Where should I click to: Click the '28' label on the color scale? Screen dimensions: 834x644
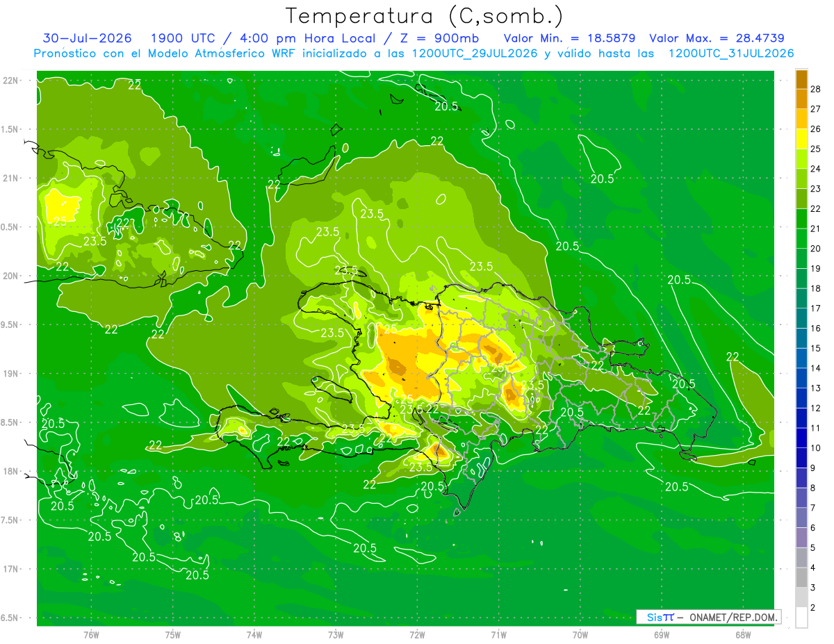(816, 89)
